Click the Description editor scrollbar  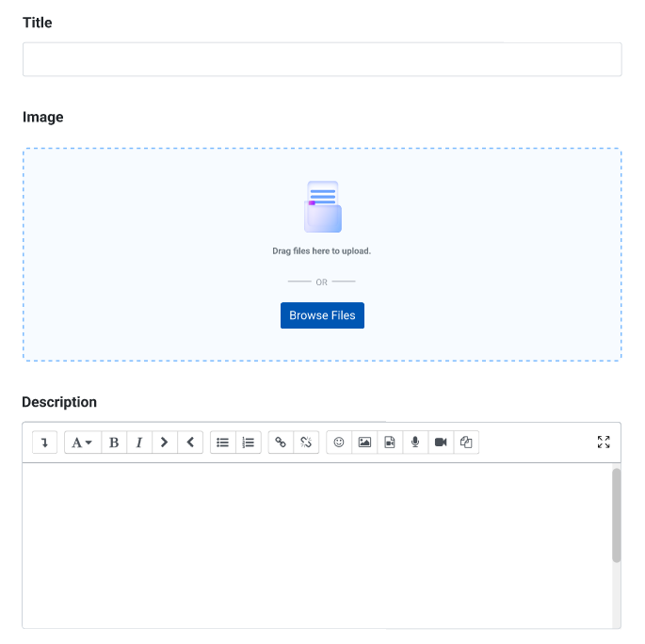click(x=616, y=515)
